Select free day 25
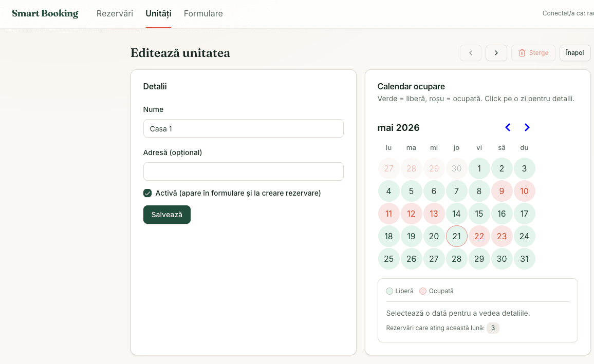 [388, 259]
